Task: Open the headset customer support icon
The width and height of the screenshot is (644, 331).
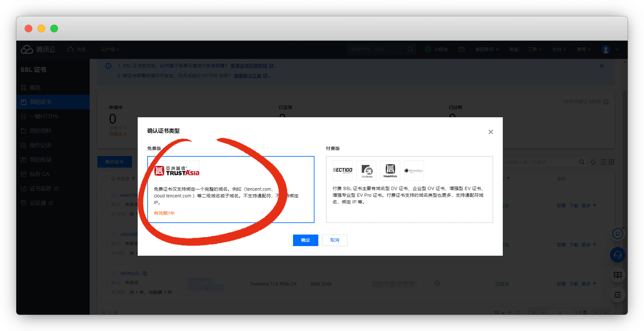Action: point(617,255)
